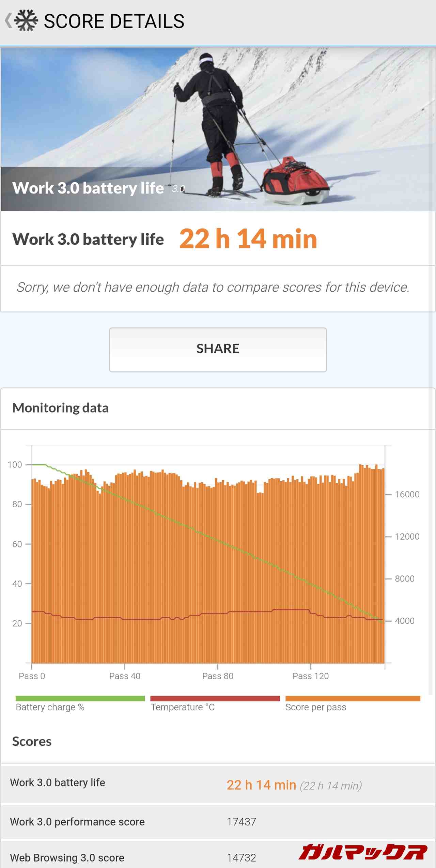Tap the not enough data comparison message
This screenshot has width=436, height=868.
pos(213,288)
